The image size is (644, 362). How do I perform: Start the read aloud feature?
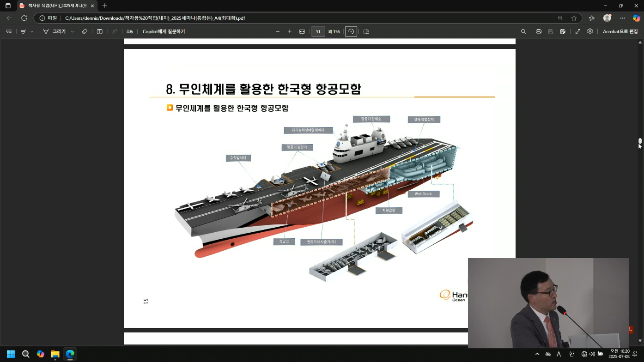pyautogui.click(x=115, y=31)
